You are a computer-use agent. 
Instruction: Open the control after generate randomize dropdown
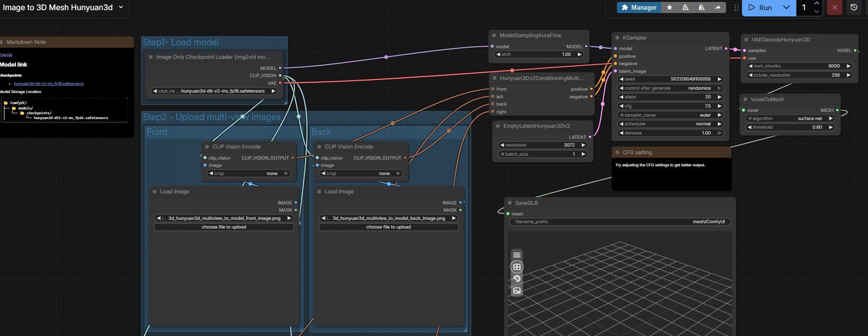tap(671, 88)
